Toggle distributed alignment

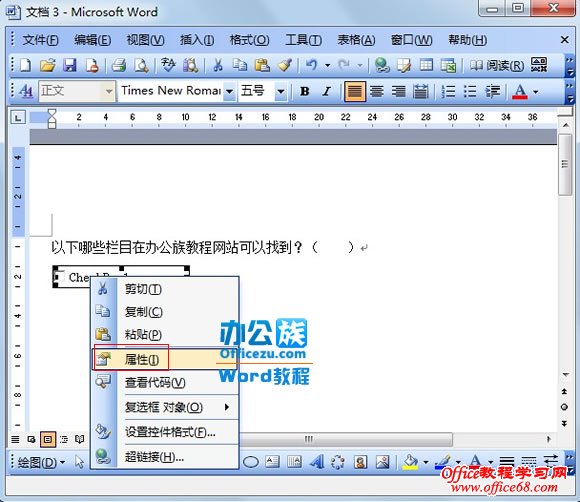tap(421, 91)
